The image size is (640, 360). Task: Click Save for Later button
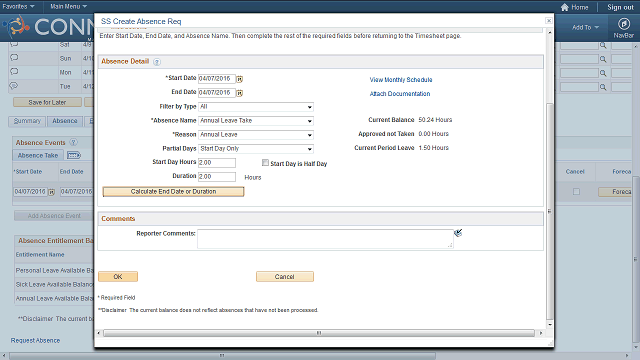click(47, 102)
